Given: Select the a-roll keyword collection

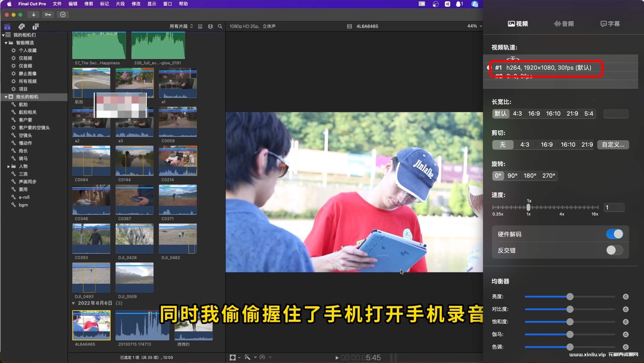Looking at the screenshot, I should click(24, 197).
